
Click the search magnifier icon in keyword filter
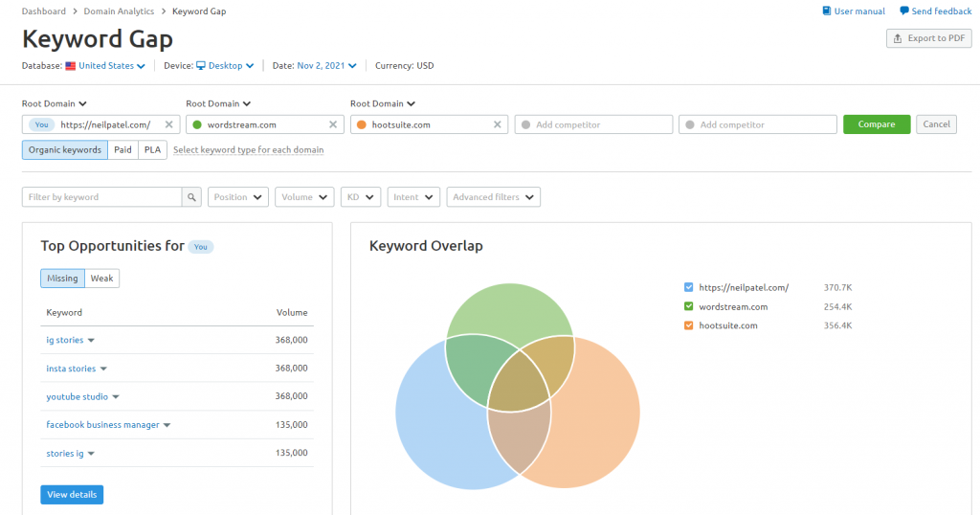point(191,197)
